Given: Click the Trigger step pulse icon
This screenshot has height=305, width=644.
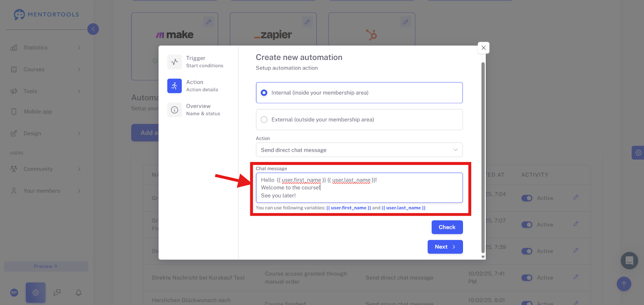Looking at the screenshot, I should coord(174,62).
